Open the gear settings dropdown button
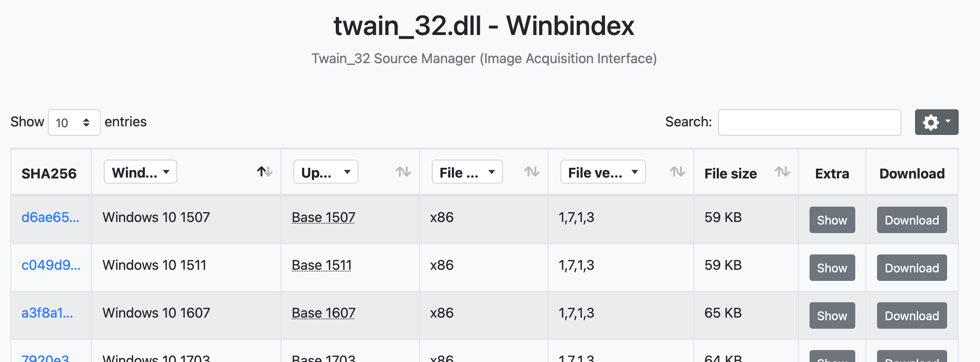 pos(936,122)
